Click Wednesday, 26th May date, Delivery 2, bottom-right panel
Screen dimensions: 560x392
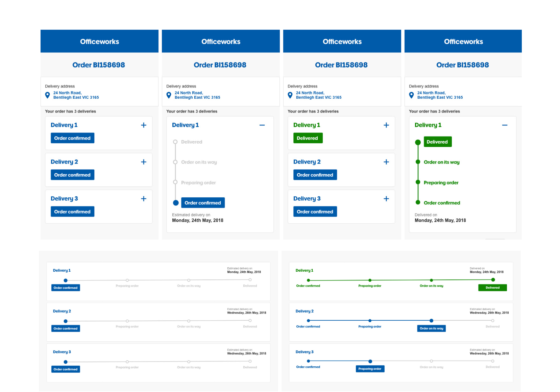pyautogui.click(x=489, y=313)
